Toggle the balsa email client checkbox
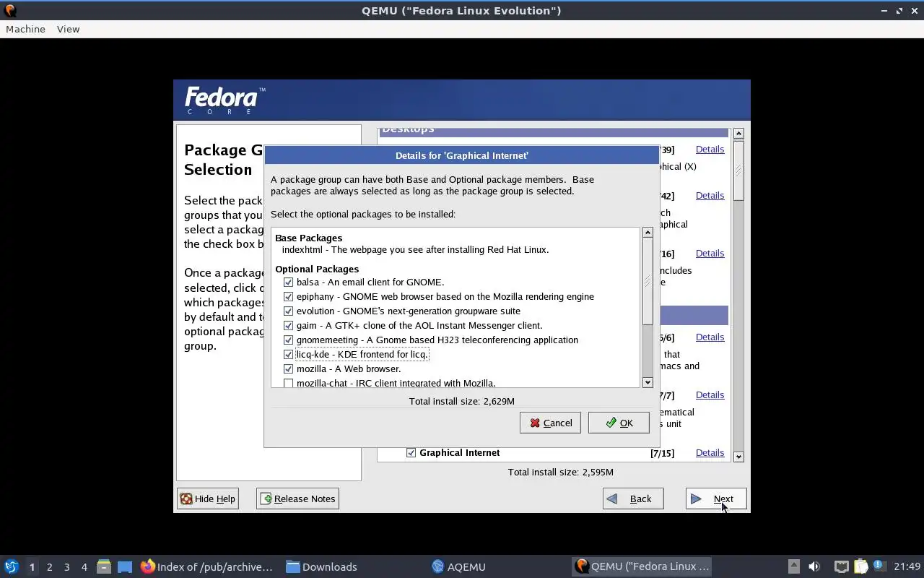 coord(289,282)
